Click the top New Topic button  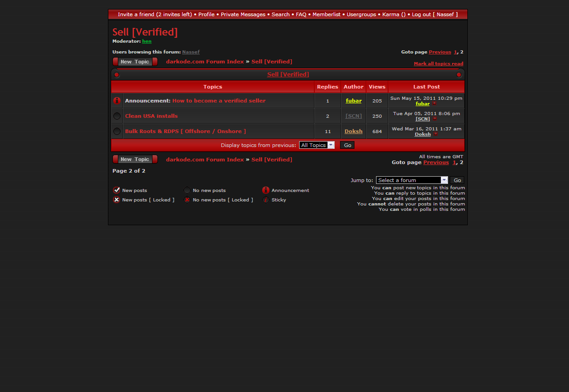[x=135, y=62]
